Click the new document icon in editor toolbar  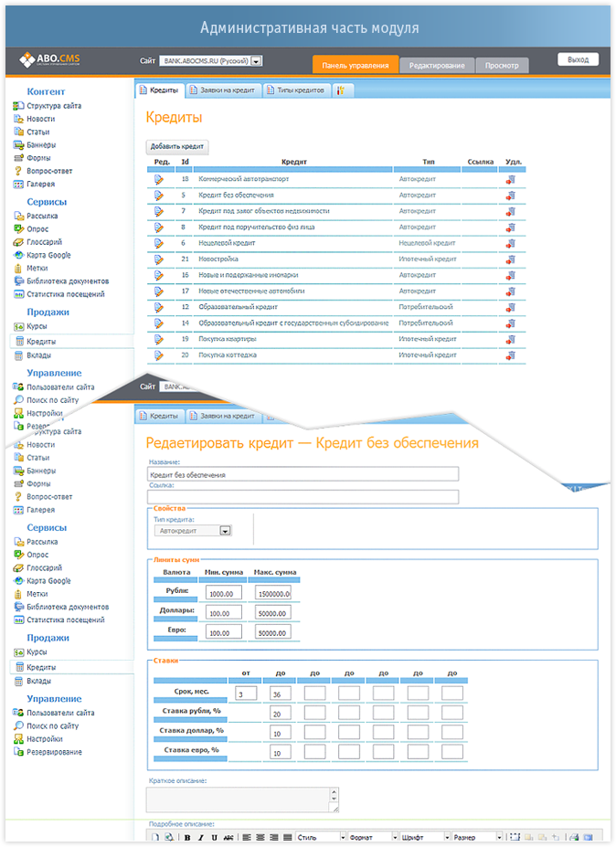(155, 837)
